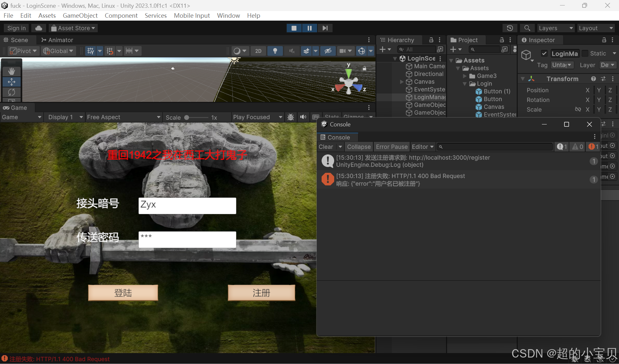Stop play mode with the play button
Viewport: 619px width, 364px height.
[x=294, y=28]
